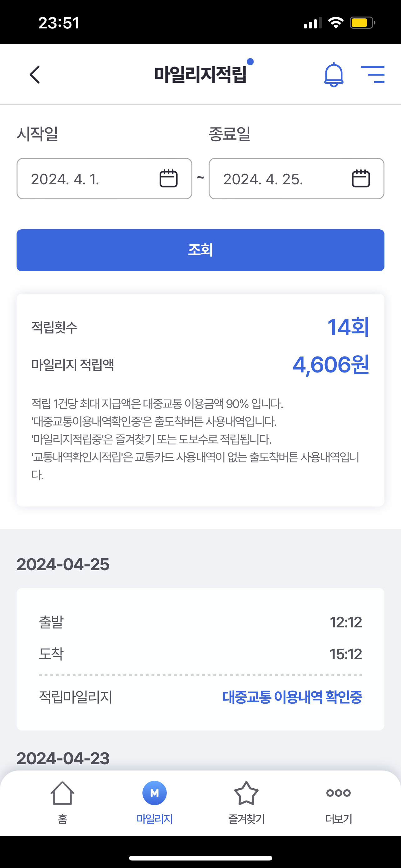This screenshot has width=401, height=868.
Task: Switch to the 홈 tab
Action: tap(62, 819)
